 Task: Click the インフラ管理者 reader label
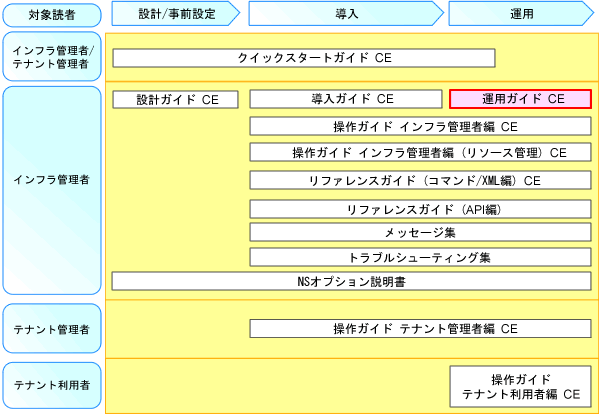coord(52,190)
